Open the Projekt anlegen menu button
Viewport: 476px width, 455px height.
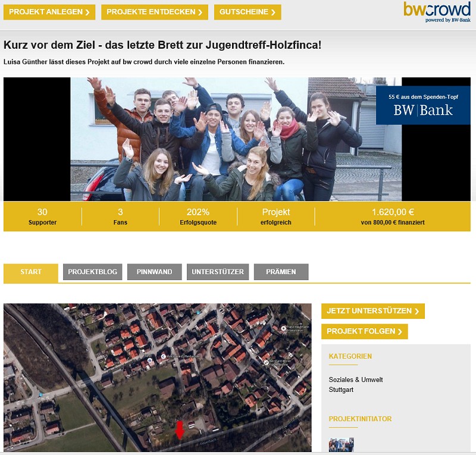pos(49,12)
